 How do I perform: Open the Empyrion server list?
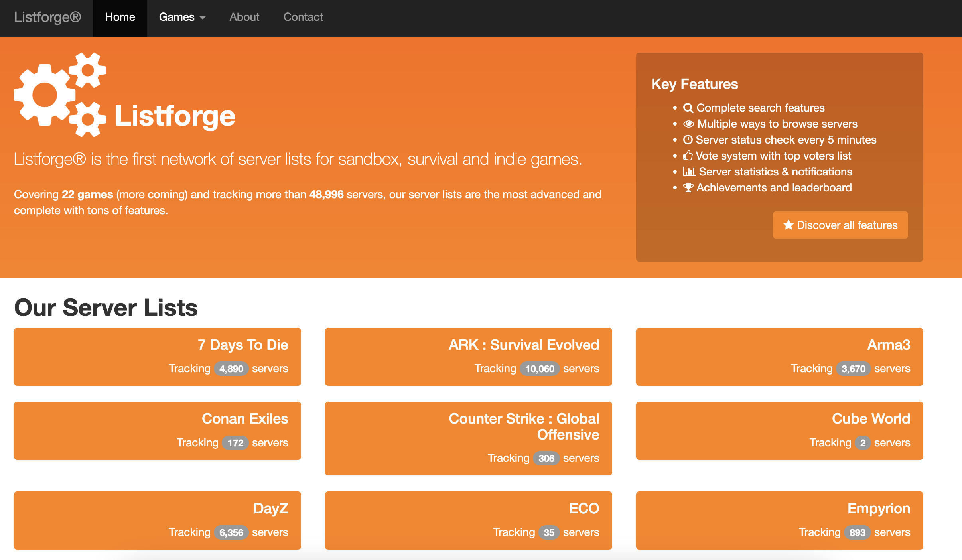[x=780, y=521]
